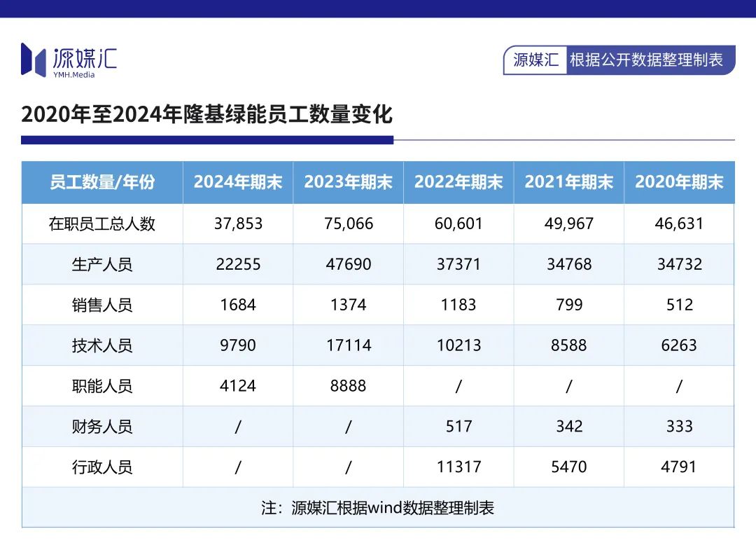Select the 职能人员 value 8888
This screenshot has height=550, width=756.
[348, 386]
